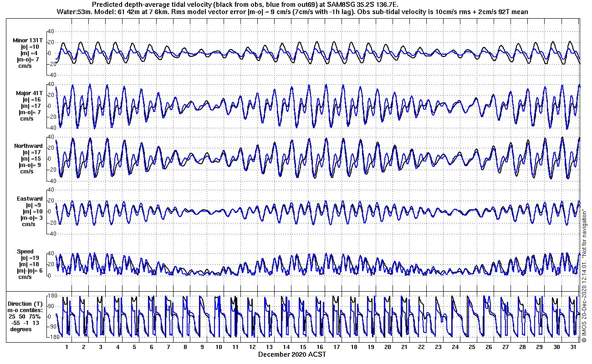Click the day '15' tick label on x-axis
This screenshot has width=592, height=364.
[303, 347]
